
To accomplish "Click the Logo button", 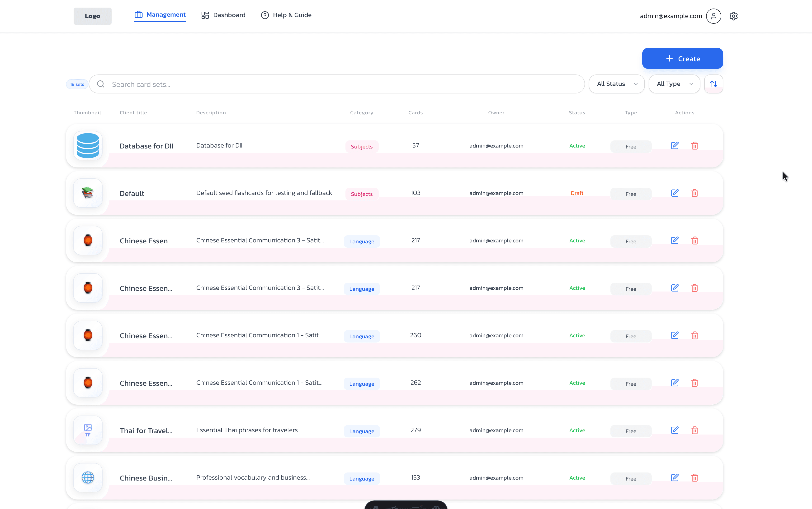I will point(92,16).
